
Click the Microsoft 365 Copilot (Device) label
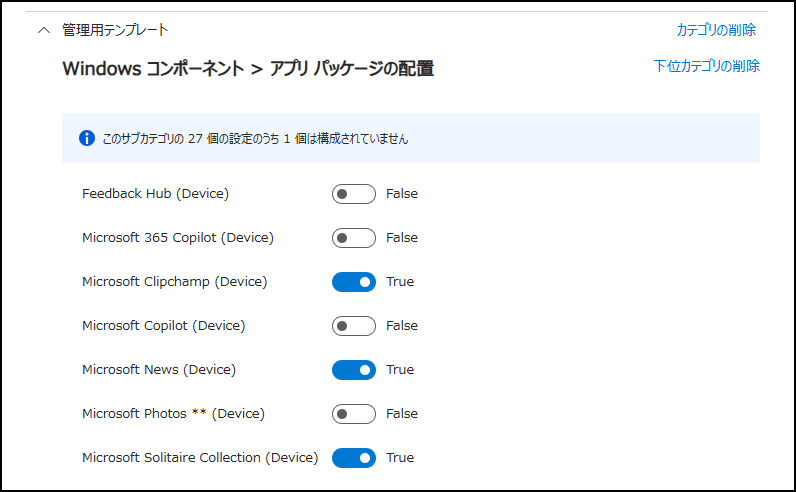[x=177, y=238]
